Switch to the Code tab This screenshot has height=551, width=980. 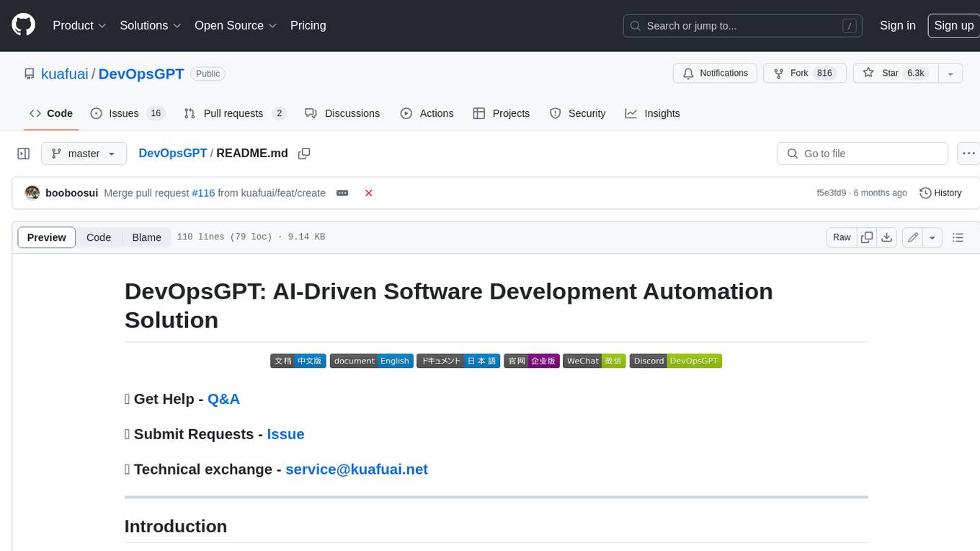pos(51,113)
